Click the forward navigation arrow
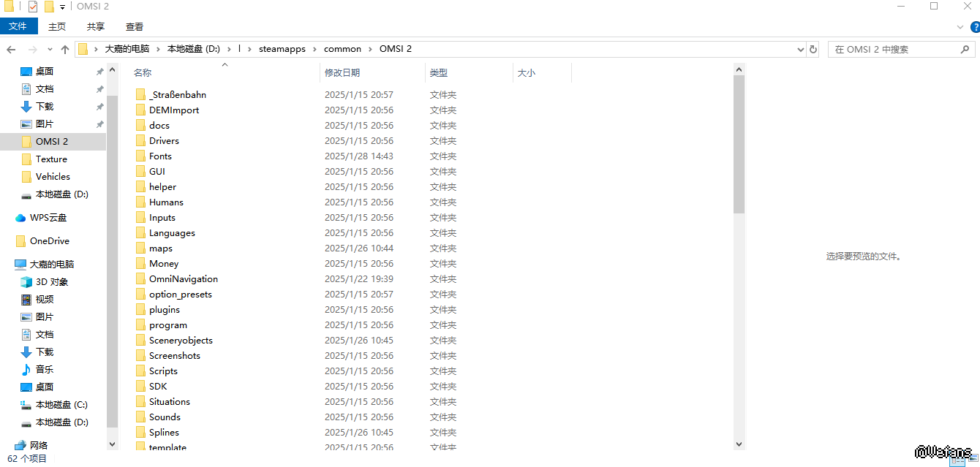Viewport: 980px width, 467px height. tap(32, 49)
